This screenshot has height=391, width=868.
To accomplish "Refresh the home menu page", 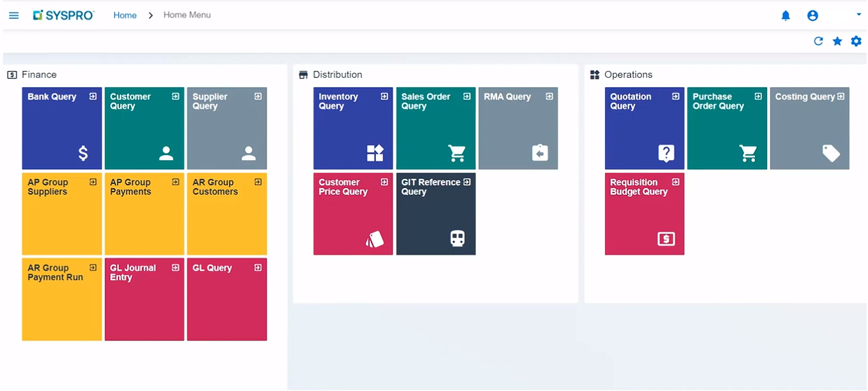I will click(x=818, y=41).
